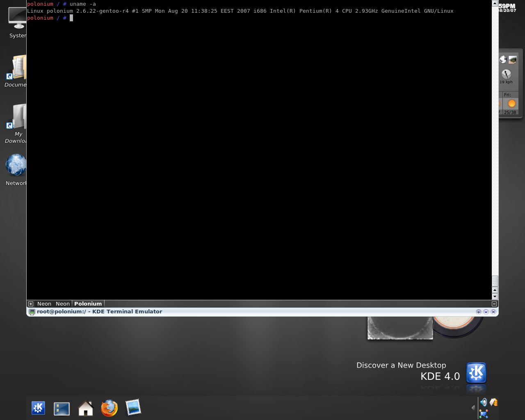Open the Network globe desktop icon
Screen dimensions: 525x420
[x=16, y=170]
